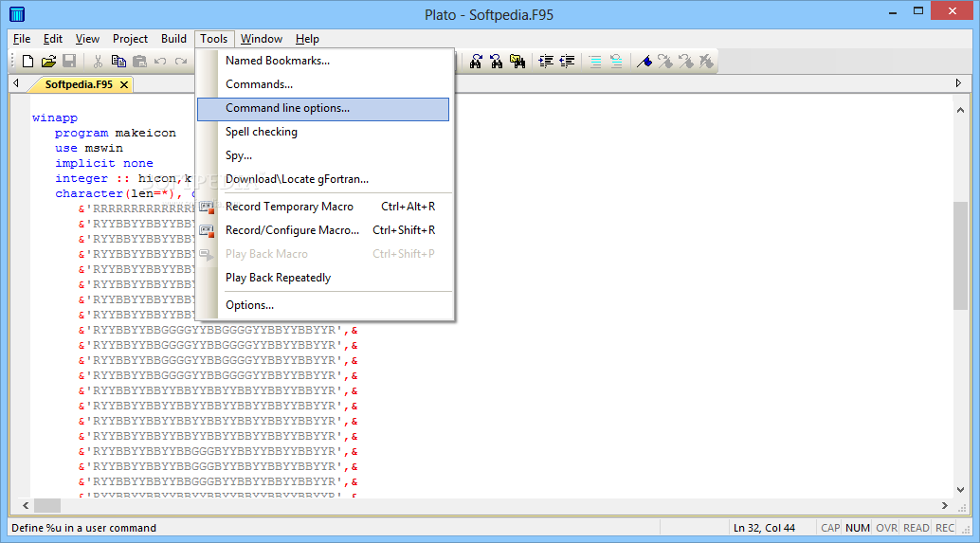Click vertical scrollbar up arrow
The image size is (980, 543).
pos(960,110)
